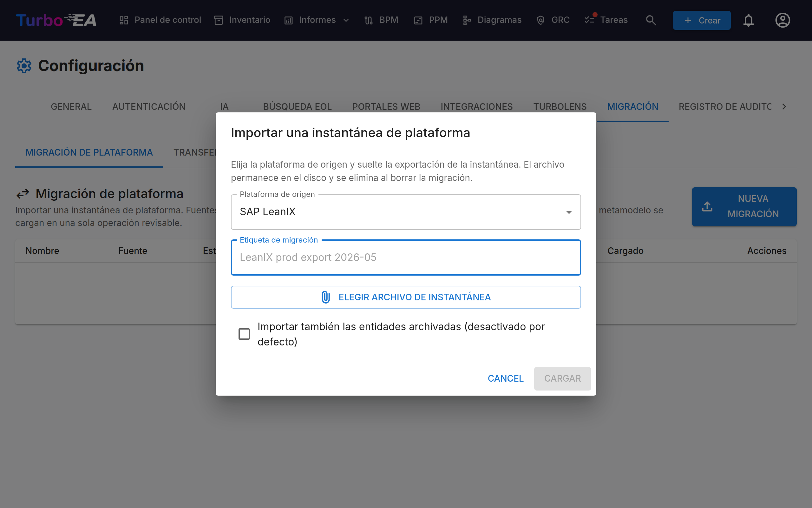
Task: Click the Nombre column header
Action: [42, 251]
